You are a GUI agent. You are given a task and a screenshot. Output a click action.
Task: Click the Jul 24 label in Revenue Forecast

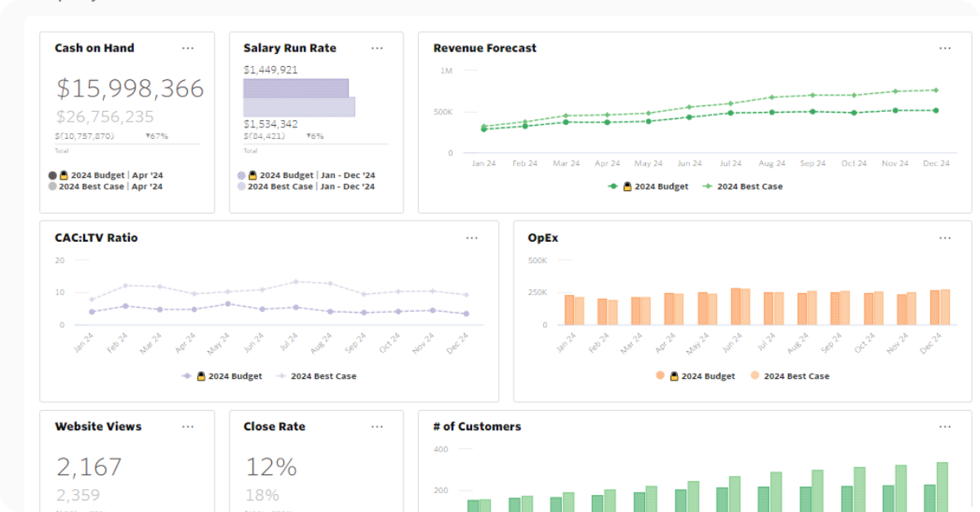coord(730,163)
